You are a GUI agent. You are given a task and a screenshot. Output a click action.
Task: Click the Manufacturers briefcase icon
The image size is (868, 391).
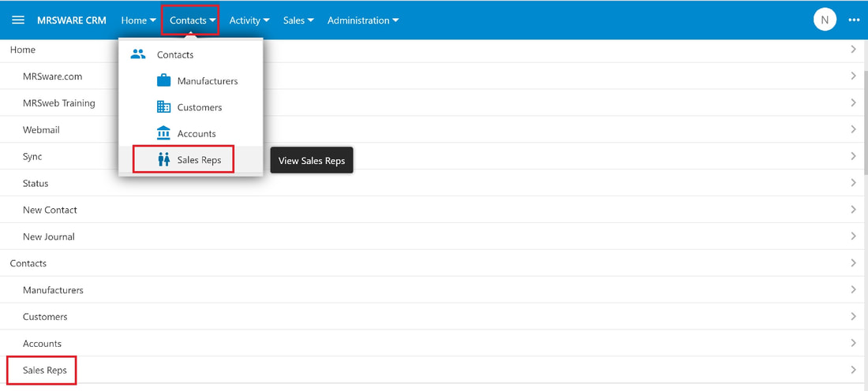pyautogui.click(x=164, y=80)
